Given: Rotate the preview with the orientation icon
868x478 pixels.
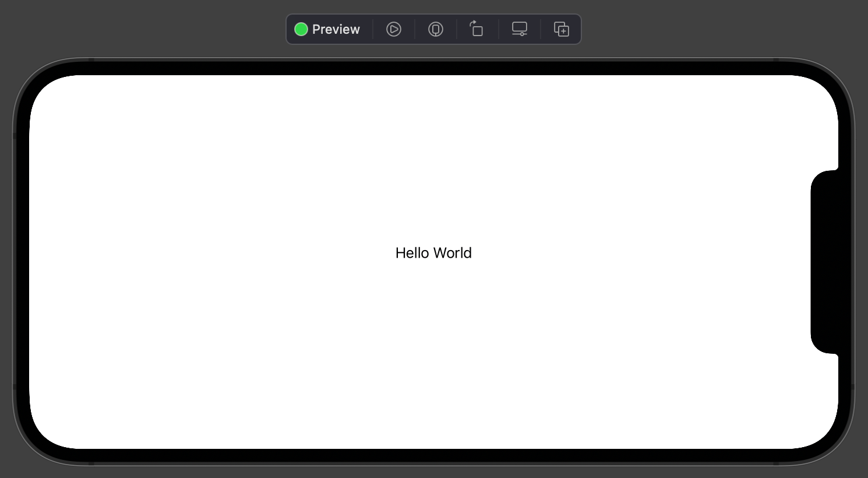Looking at the screenshot, I should tap(477, 29).
